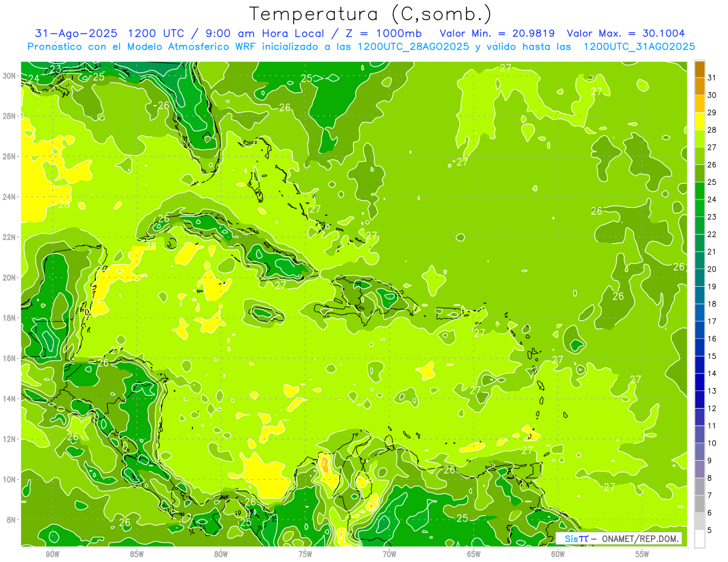Select the valid time "1200UTC_31AGO2025"
This screenshot has width=728, height=562.
[x=638, y=47]
